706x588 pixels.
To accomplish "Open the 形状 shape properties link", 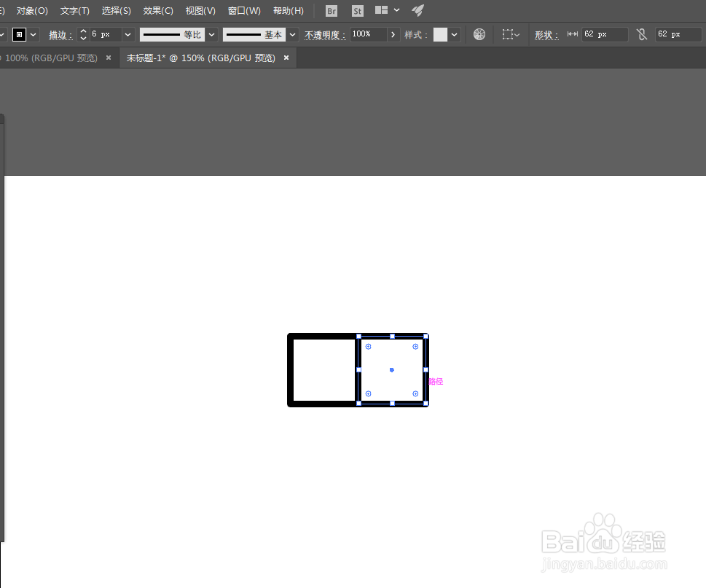I will click(x=546, y=35).
